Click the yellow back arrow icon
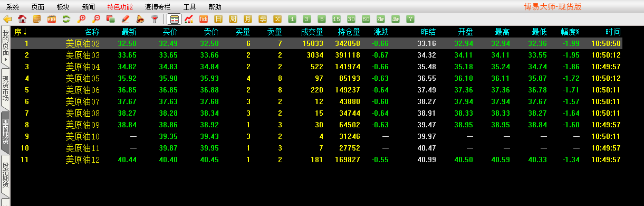 [7, 19]
